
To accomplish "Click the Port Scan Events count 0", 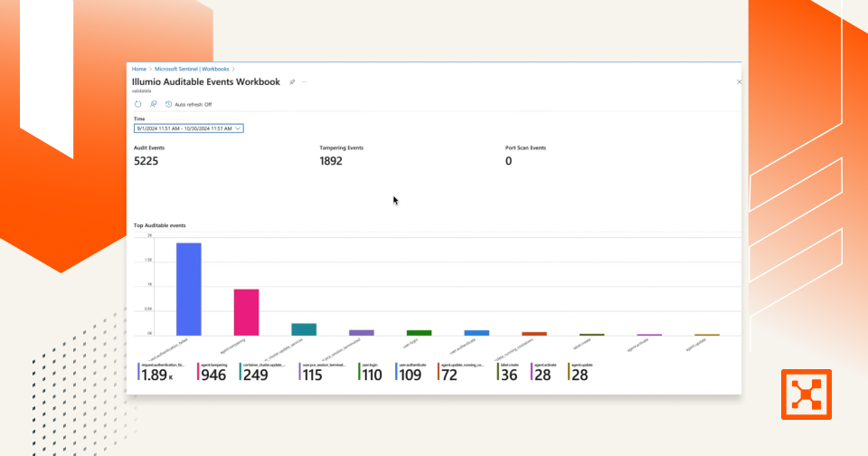I will click(508, 161).
